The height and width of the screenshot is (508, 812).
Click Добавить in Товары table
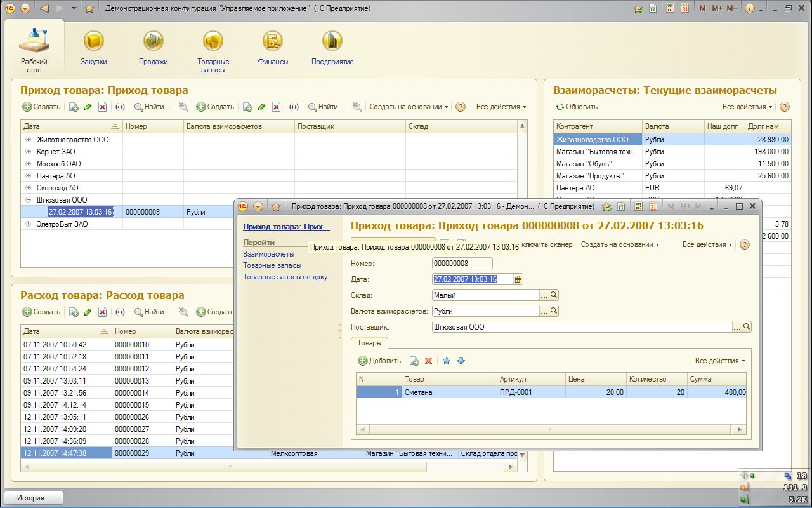tap(379, 361)
